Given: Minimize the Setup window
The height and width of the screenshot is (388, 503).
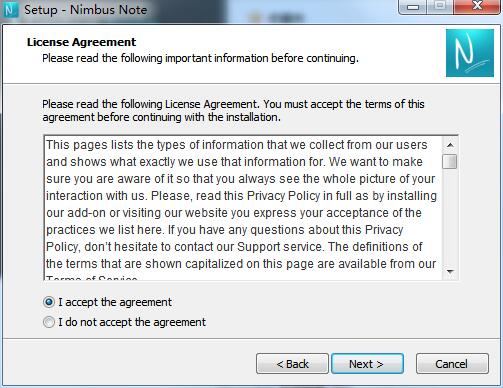Looking at the screenshot, I should 413,7.
